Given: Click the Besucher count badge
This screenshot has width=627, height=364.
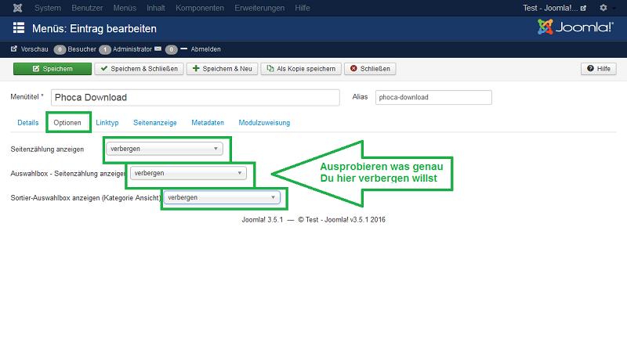Looking at the screenshot, I should (x=60, y=49).
